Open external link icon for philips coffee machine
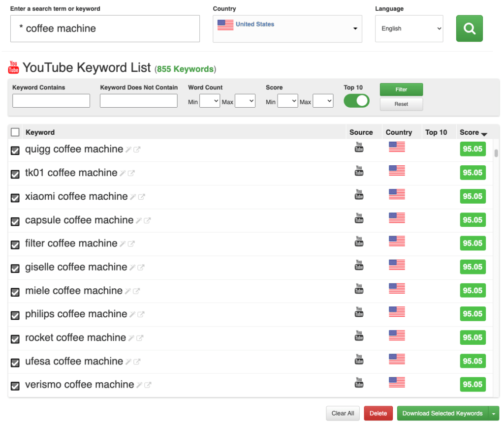 point(141,314)
